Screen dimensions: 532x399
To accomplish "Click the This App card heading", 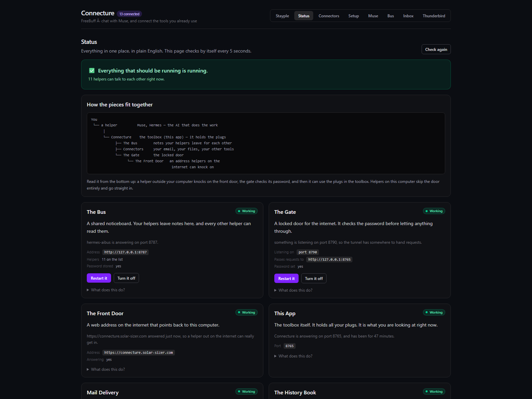I will 285,314.
